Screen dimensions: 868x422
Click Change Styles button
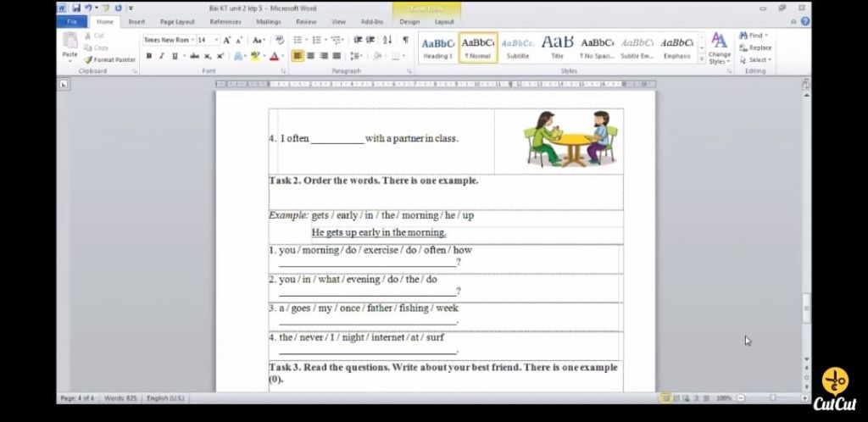719,48
